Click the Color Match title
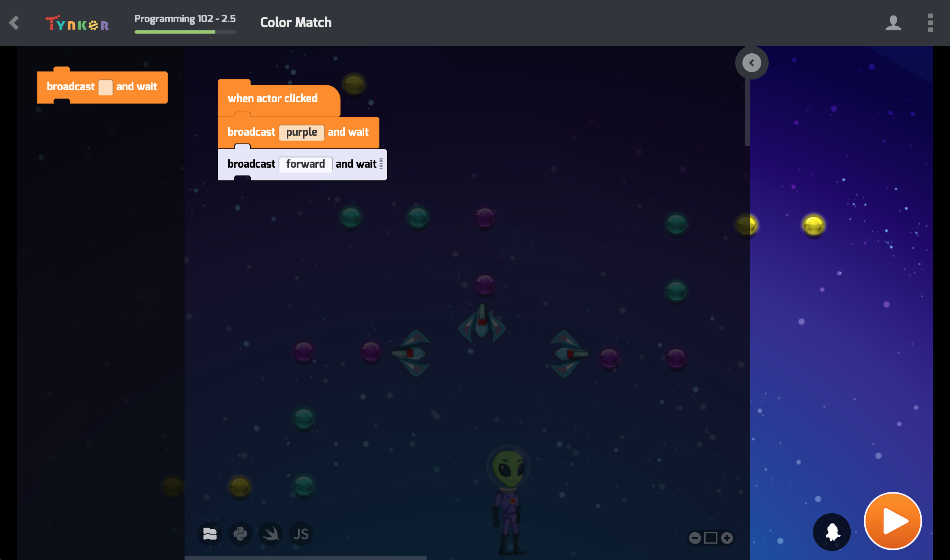 point(296,23)
